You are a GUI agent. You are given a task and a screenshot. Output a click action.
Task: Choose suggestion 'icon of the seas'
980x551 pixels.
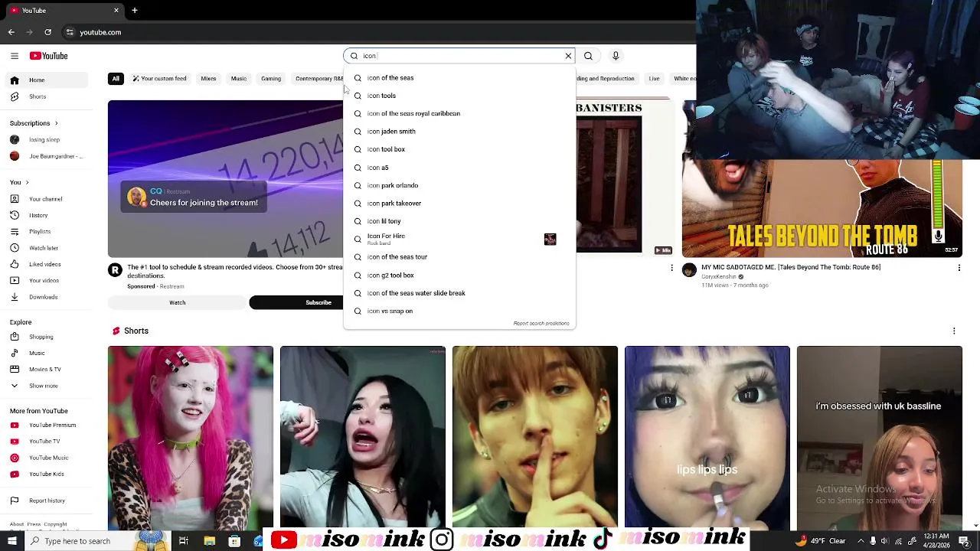459,78
